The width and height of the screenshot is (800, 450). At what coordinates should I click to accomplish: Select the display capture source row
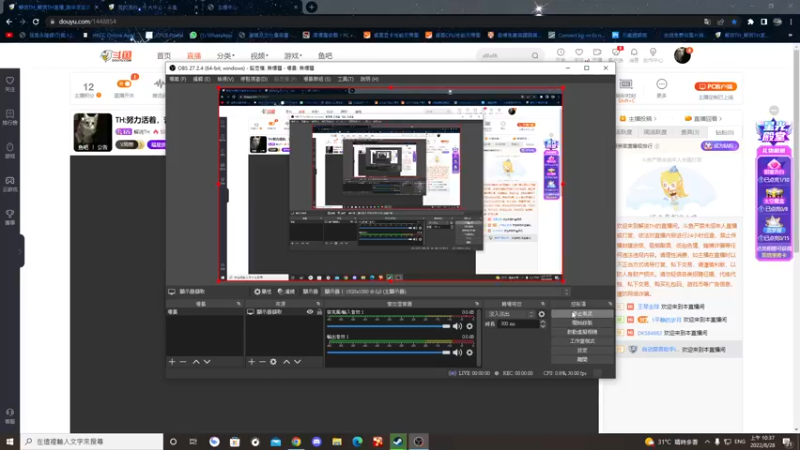click(284, 312)
